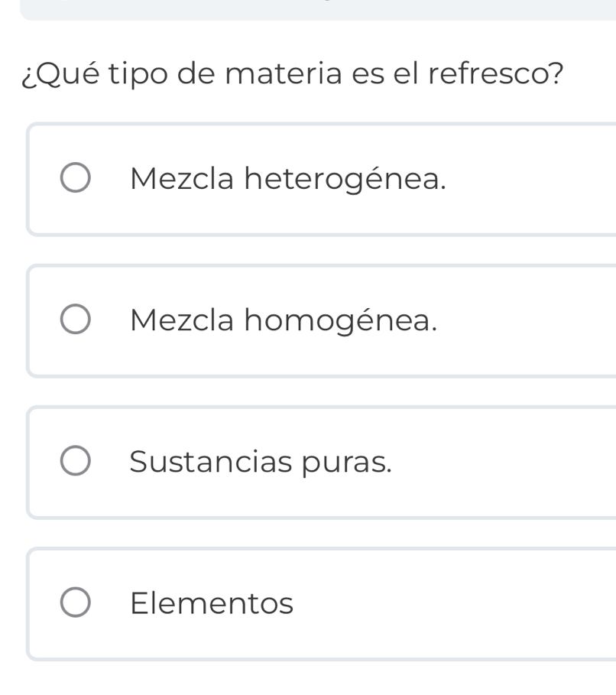Select the Elementos radio button

[x=78, y=603]
